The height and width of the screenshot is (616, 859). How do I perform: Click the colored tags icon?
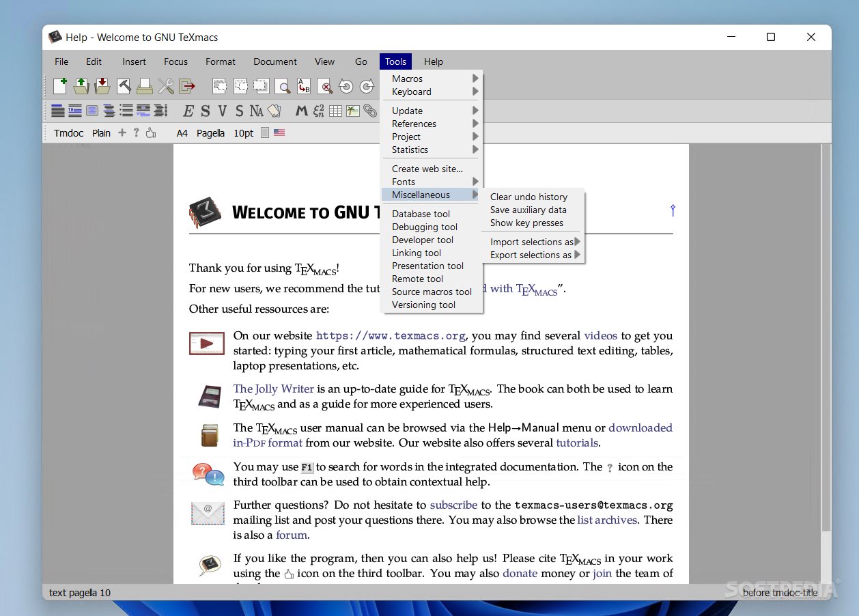click(274, 111)
